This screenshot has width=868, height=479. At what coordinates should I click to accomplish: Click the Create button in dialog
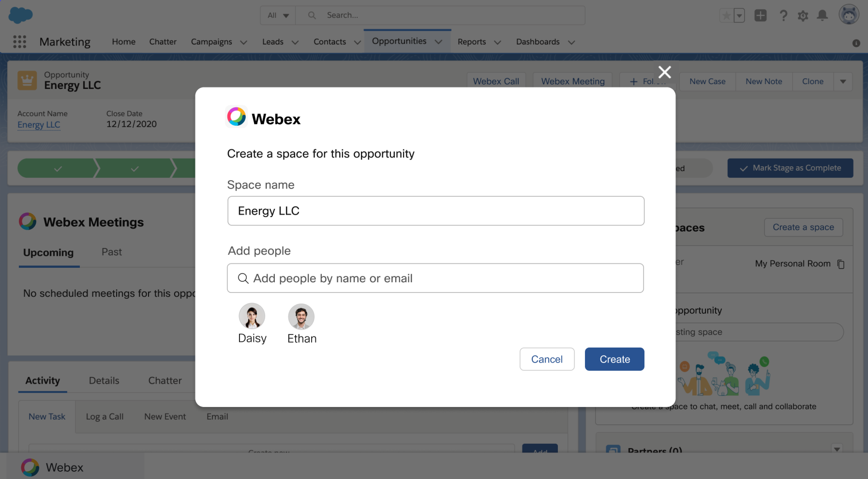tap(614, 359)
